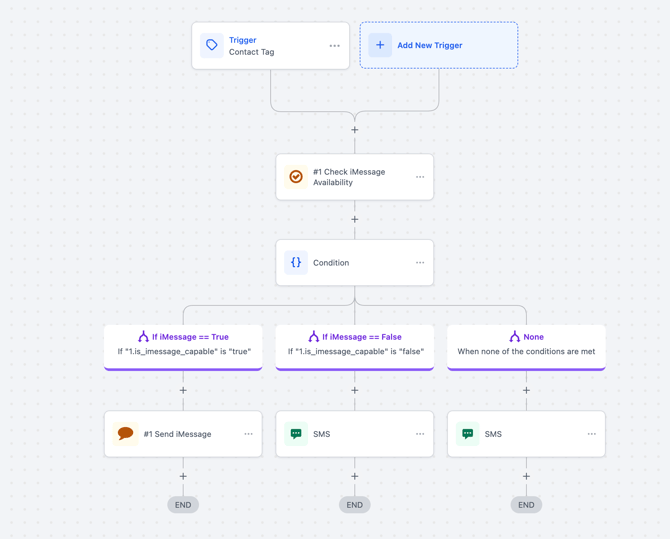Open three-dot menu on the None branch SMS
Screen dimensions: 670x539
point(591,434)
